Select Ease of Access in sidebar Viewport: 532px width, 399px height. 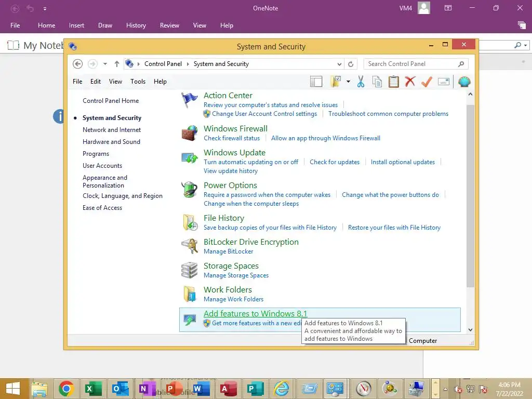click(x=102, y=208)
